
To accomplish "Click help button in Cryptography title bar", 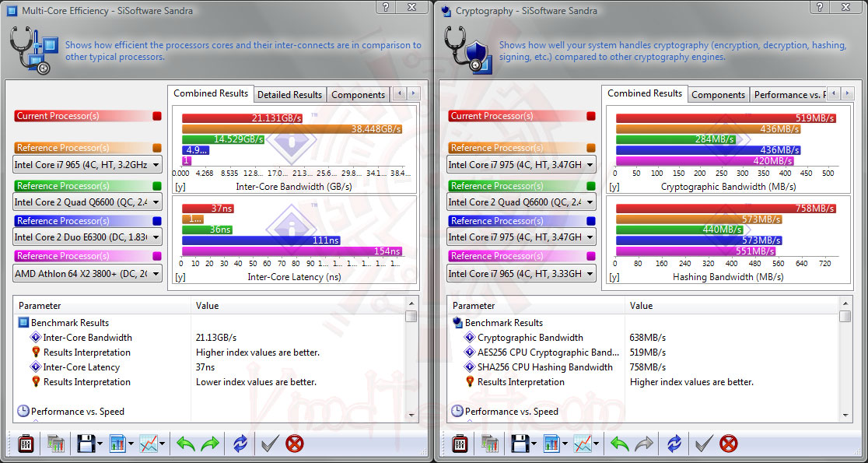I will pyautogui.click(x=820, y=7).
